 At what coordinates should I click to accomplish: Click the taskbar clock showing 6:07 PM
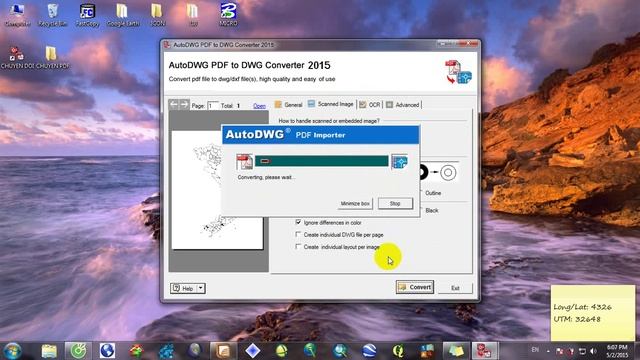coord(617,351)
